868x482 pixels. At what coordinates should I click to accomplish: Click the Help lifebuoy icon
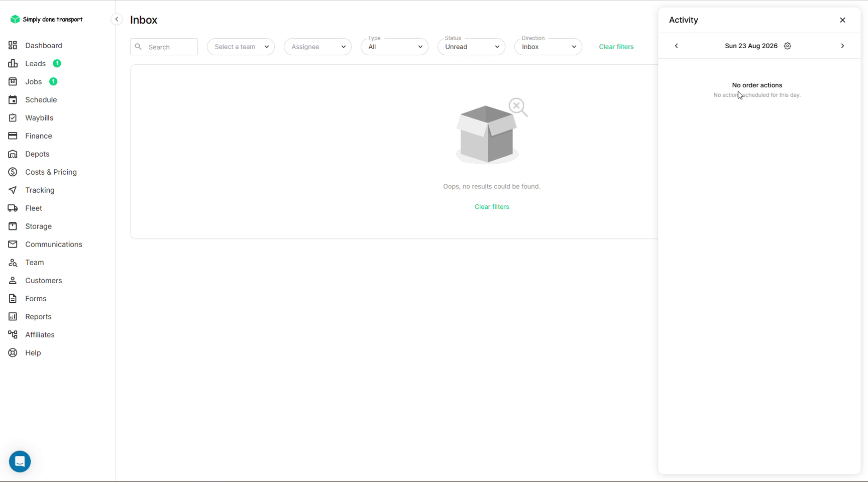[13, 352]
